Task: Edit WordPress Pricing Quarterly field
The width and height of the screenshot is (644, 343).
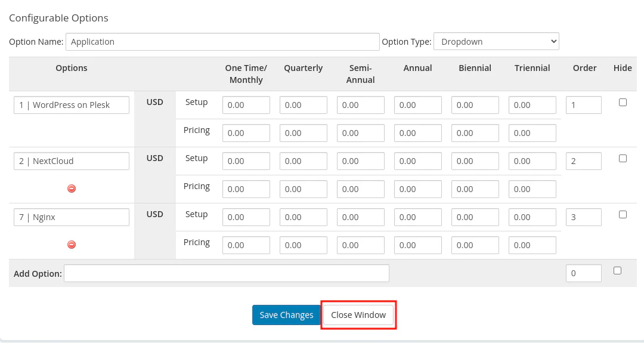Action: (304, 133)
